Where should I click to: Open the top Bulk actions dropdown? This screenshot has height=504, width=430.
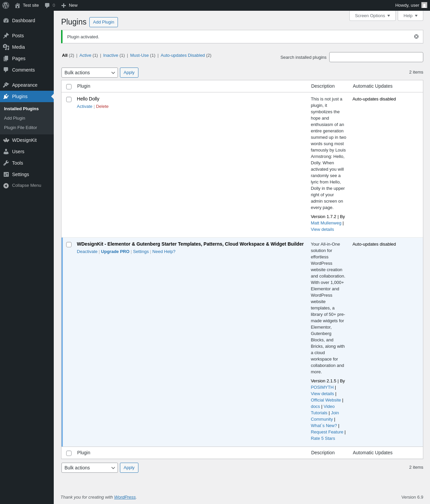[90, 73]
